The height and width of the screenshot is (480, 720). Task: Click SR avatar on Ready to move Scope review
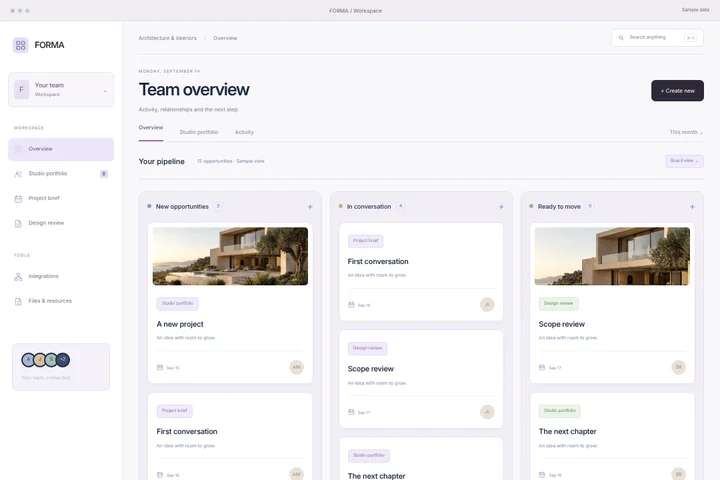(678, 367)
